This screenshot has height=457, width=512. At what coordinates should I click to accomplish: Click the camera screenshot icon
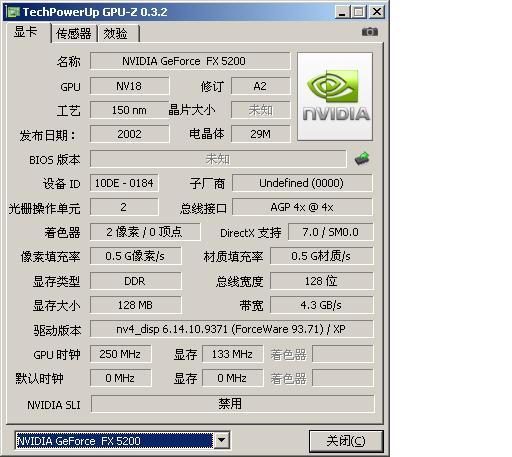370,32
